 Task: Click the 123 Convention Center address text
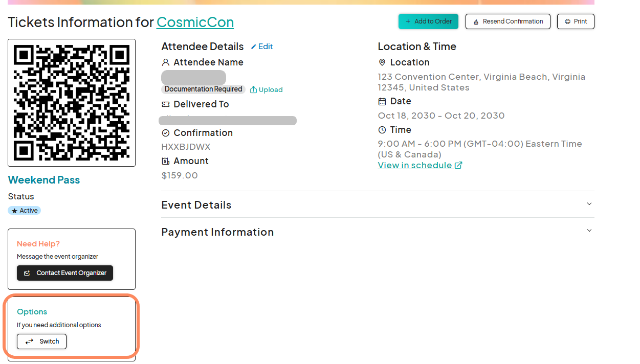pos(481,82)
